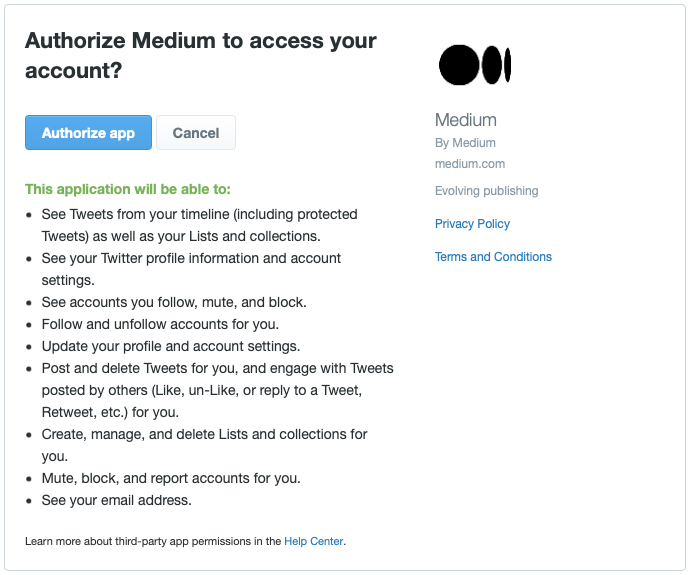Click the Medium logo icon
The width and height of the screenshot is (690, 575).
475,65
